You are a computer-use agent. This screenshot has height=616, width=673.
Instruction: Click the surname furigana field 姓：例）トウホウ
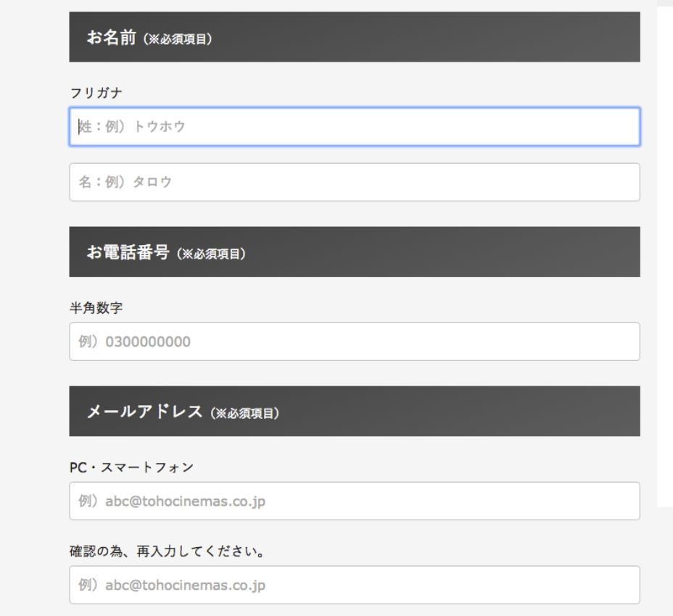[355, 127]
